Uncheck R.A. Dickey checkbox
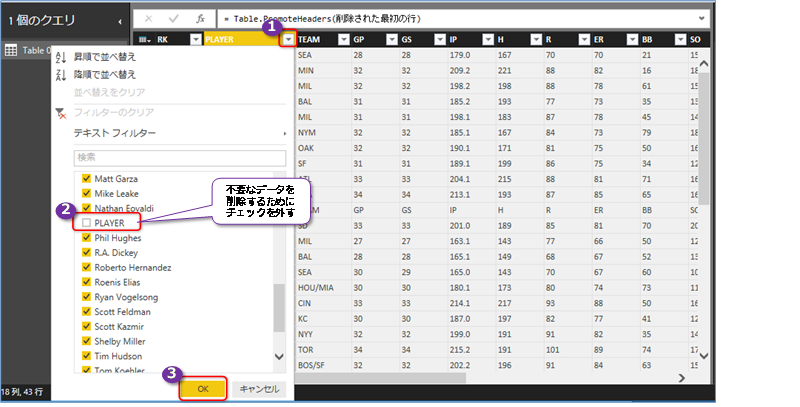Screen dimensions: 800x407 (x=86, y=252)
